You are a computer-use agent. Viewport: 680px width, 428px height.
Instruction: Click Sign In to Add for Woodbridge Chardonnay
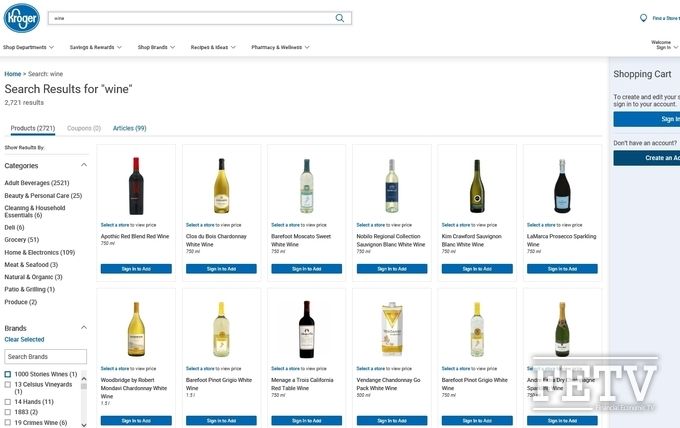coord(136,421)
